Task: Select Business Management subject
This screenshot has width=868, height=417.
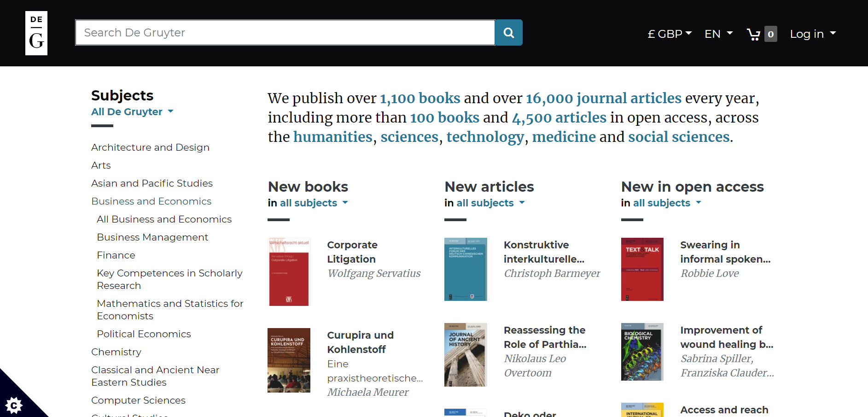Action: pyautogui.click(x=152, y=237)
